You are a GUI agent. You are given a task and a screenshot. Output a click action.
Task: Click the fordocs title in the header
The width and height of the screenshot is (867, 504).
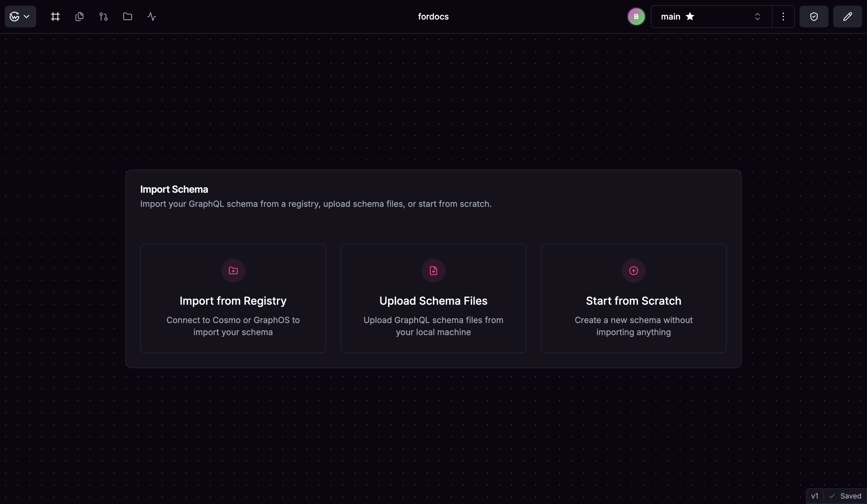(433, 16)
